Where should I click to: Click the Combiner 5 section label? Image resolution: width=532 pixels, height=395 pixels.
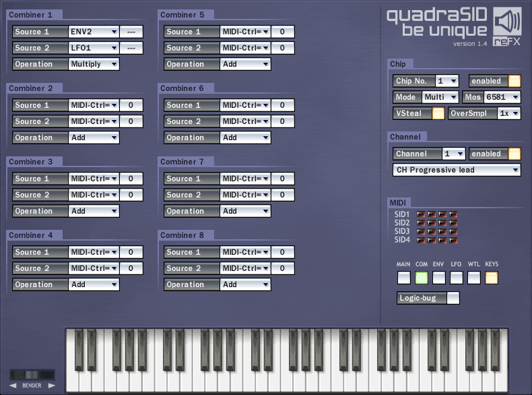[182, 15]
